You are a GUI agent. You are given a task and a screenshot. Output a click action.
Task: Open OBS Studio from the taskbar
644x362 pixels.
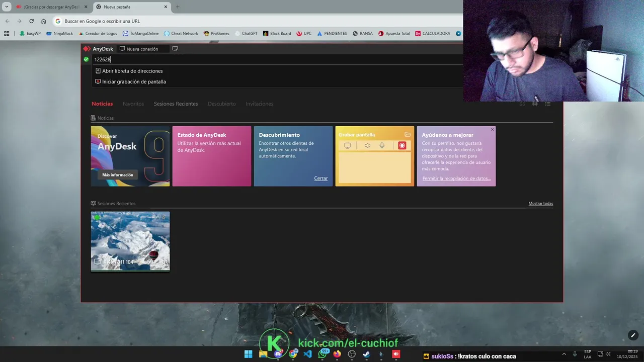(x=352, y=354)
